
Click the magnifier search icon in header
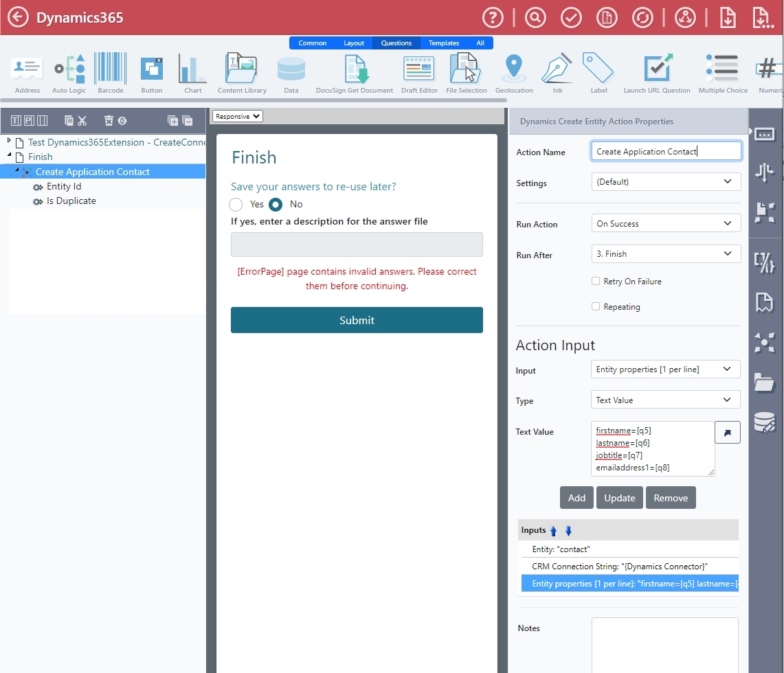535,18
